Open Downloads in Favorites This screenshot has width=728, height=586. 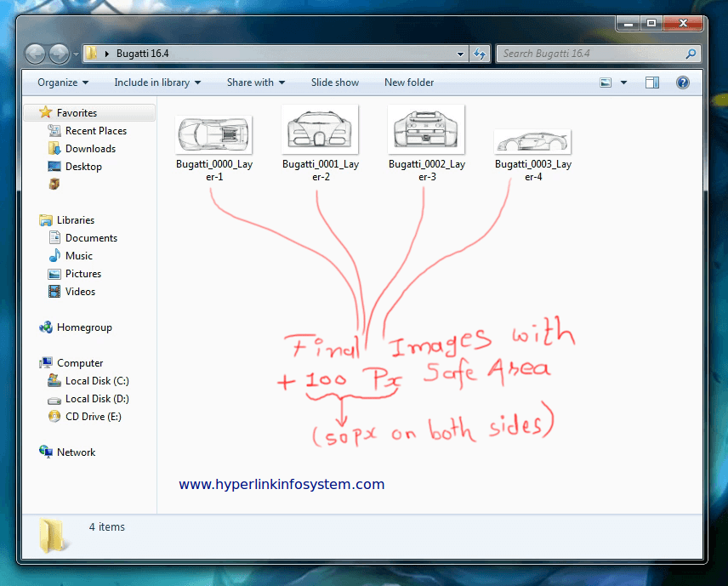[x=90, y=149]
